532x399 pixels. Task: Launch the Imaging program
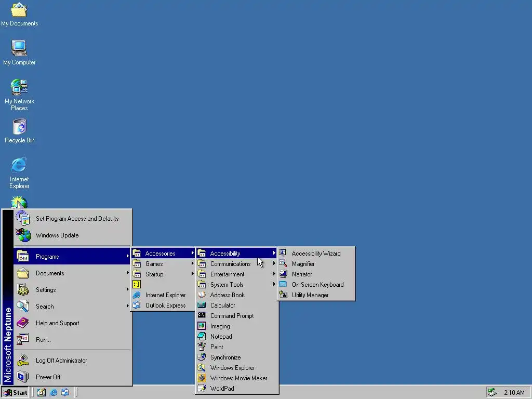point(237,326)
